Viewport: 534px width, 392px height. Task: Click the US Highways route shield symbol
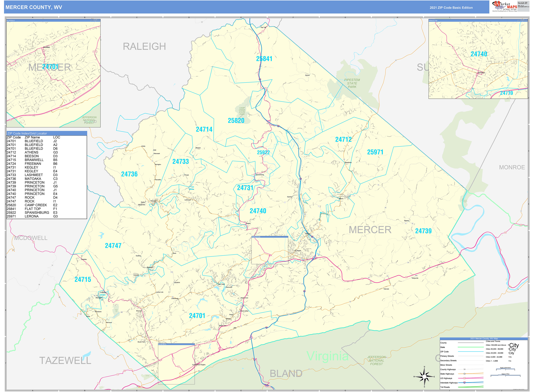click(x=465, y=378)
